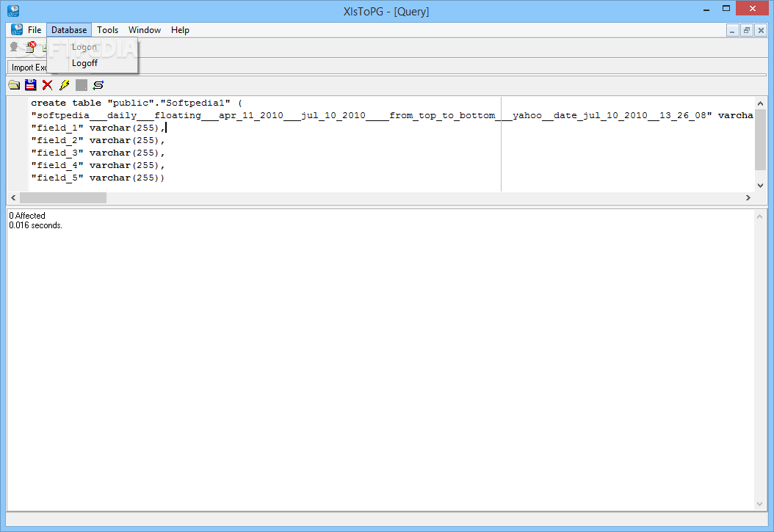This screenshot has width=774, height=532.
Task: Close the inner Query child window
Action: [x=762, y=31]
